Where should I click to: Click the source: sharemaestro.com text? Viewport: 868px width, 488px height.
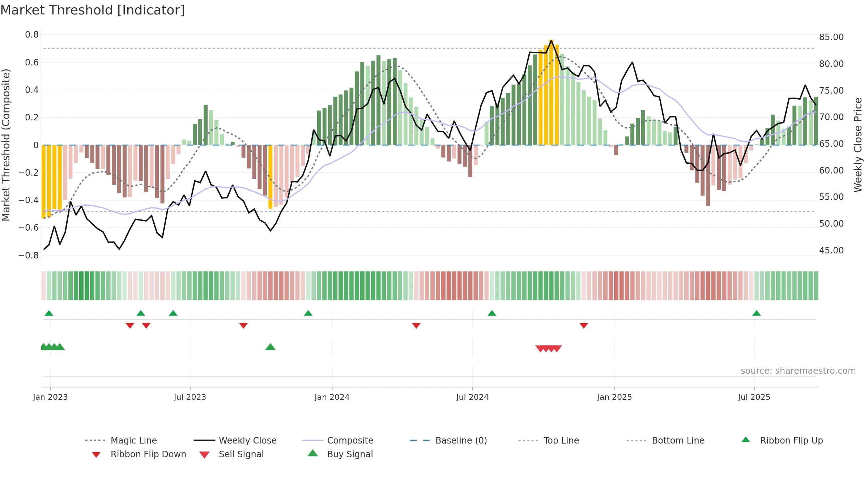[x=798, y=371]
